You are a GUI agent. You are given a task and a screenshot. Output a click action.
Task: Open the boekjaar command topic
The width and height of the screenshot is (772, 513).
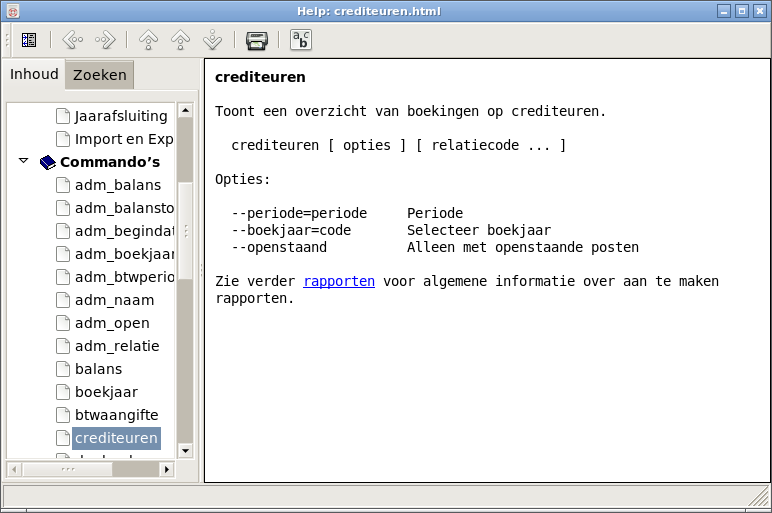[106, 392]
